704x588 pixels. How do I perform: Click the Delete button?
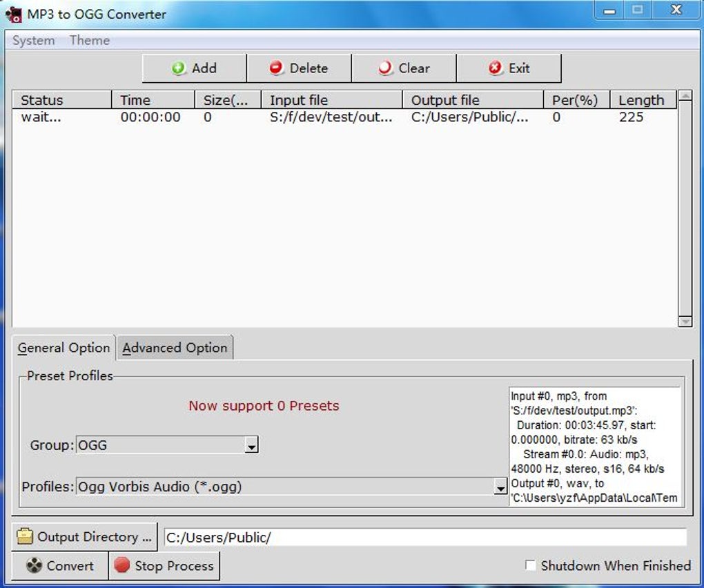(x=299, y=68)
